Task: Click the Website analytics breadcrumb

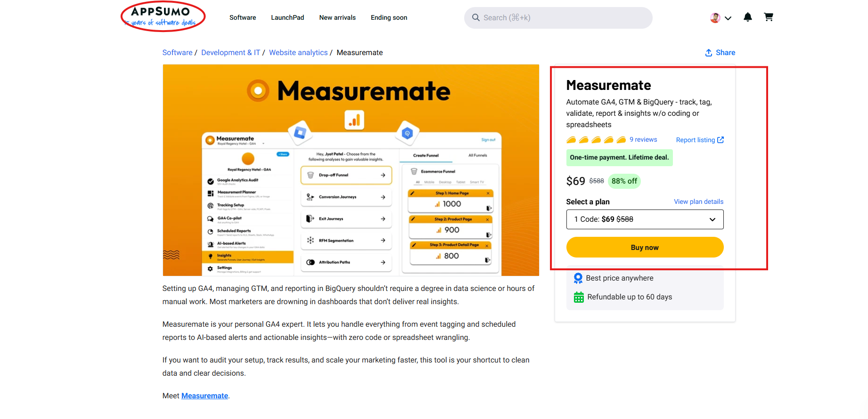Action: point(298,53)
